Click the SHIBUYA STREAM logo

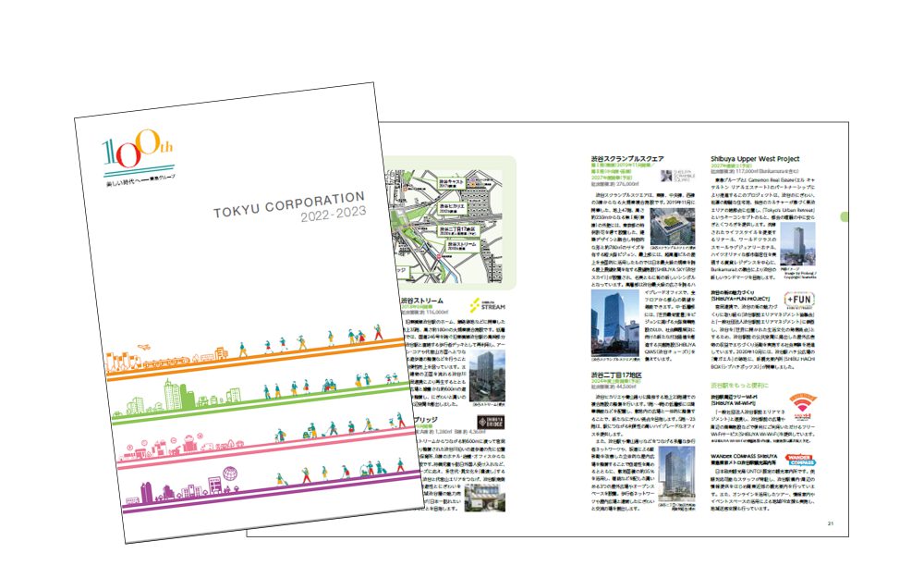487,304
